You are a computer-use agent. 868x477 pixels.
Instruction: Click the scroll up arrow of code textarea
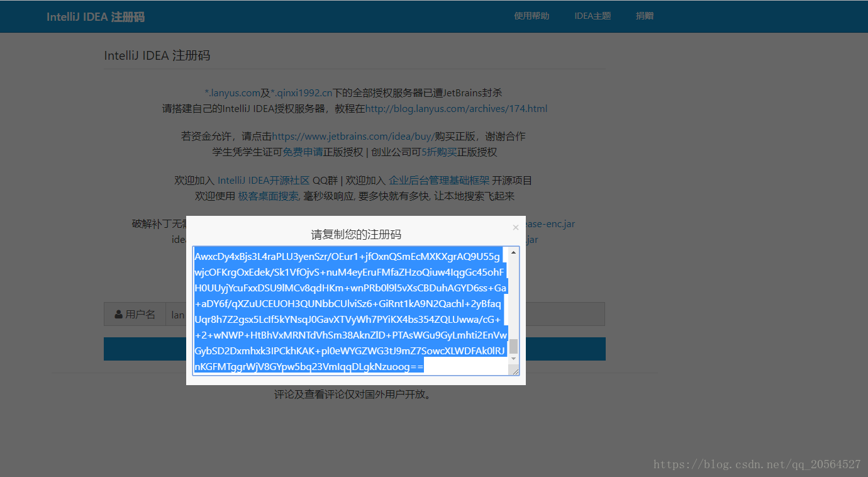coord(514,252)
